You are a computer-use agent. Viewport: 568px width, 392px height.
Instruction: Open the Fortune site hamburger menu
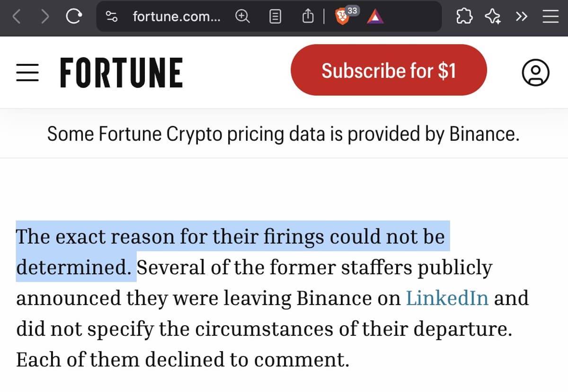(x=27, y=72)
